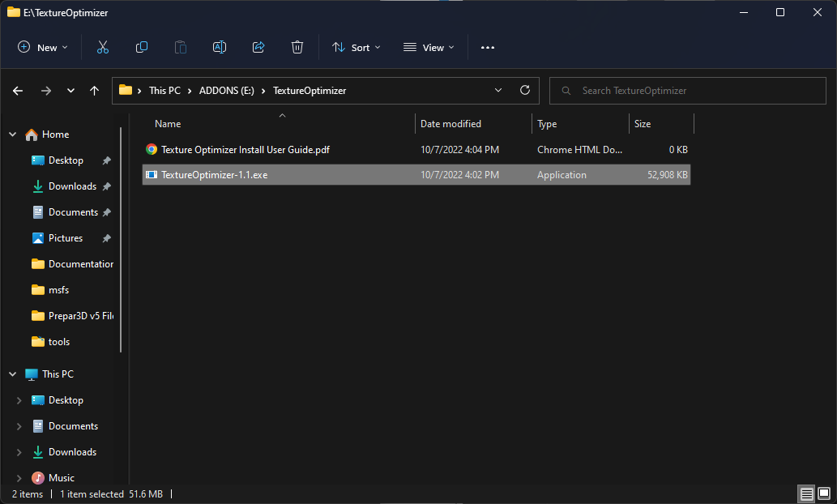The width and height of the screenshot is (837, 504).
Task: Expand the address bar history dropdown
Action: coord(498,90)
